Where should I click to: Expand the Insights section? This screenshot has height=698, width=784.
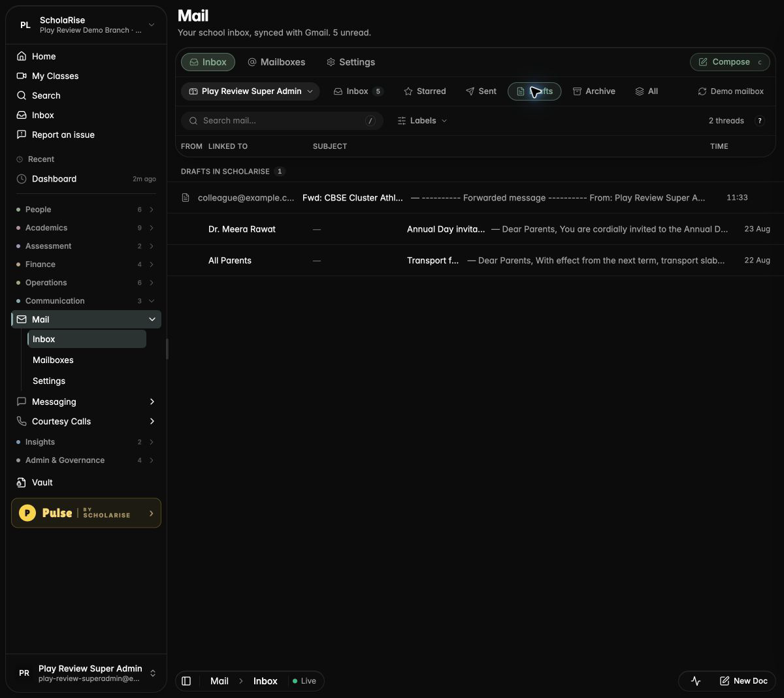(x=86, y=442)
